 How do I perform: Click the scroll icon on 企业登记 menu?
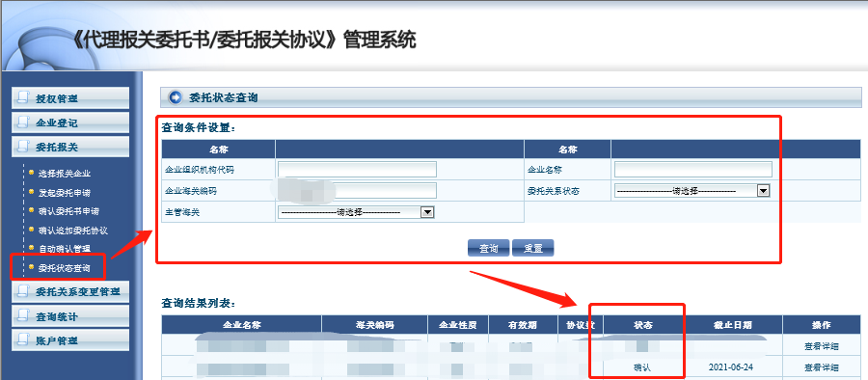(x=23, y=122)
